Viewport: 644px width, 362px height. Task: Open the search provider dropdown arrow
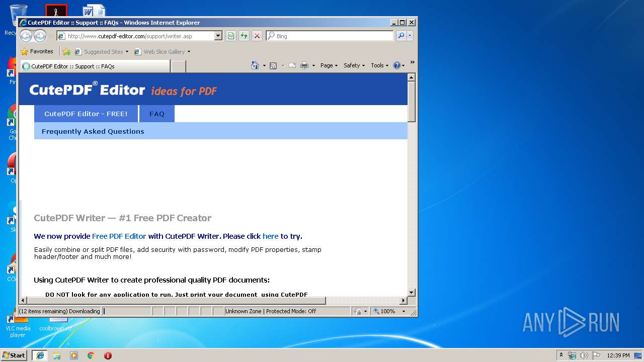[410, 36]
